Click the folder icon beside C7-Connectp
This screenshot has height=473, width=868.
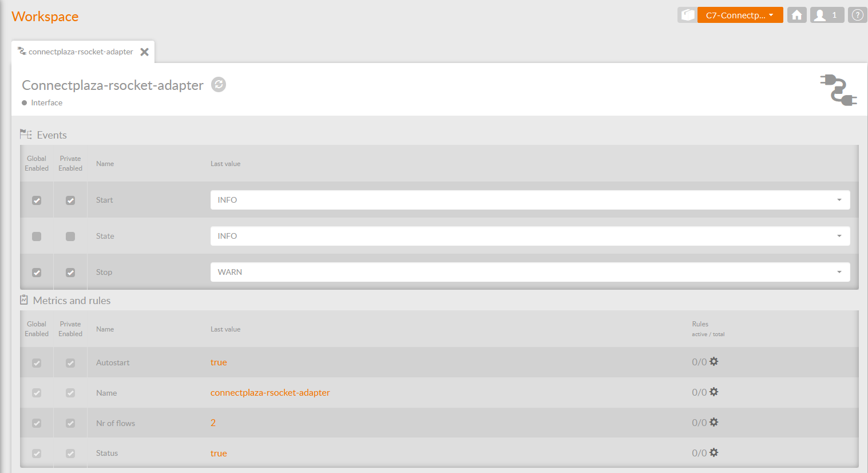click(x=687, y=15)
